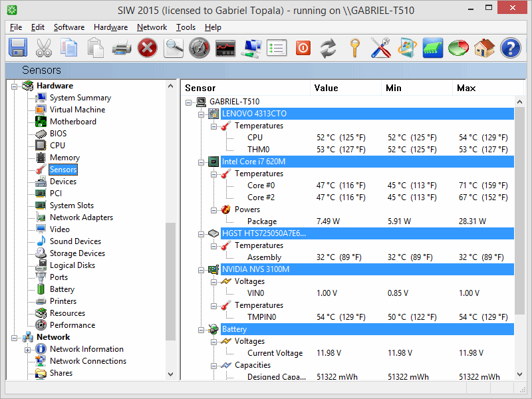Open the Tools menu
This screenshot has height=399, width=532.
coord(186,27)
